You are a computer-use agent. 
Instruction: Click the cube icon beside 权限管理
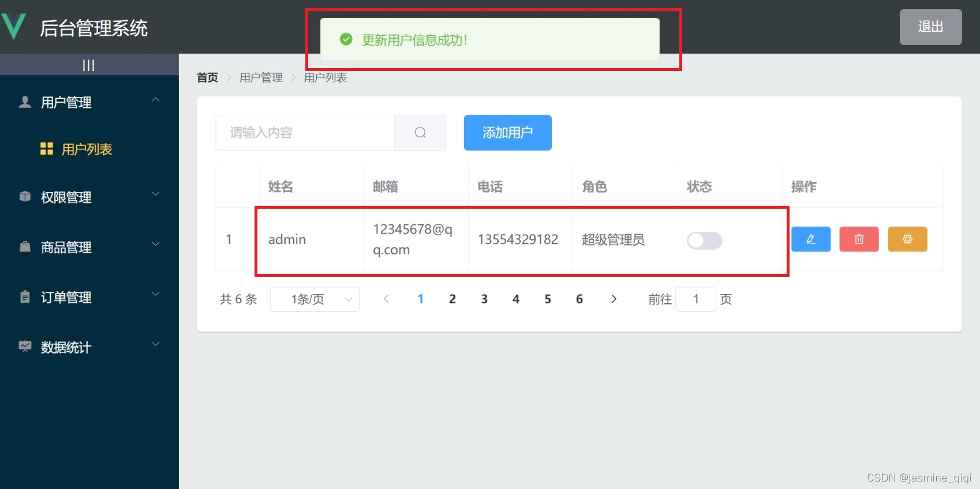(25, 197)
